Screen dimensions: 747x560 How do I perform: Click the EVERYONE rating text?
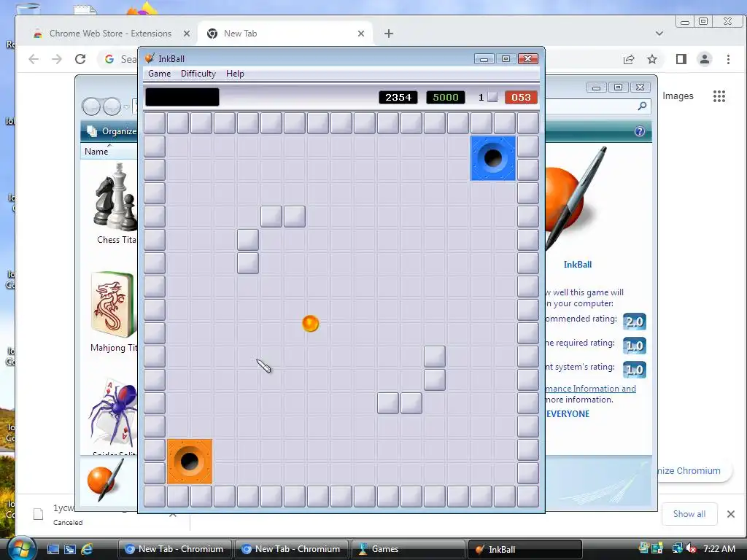568,414
